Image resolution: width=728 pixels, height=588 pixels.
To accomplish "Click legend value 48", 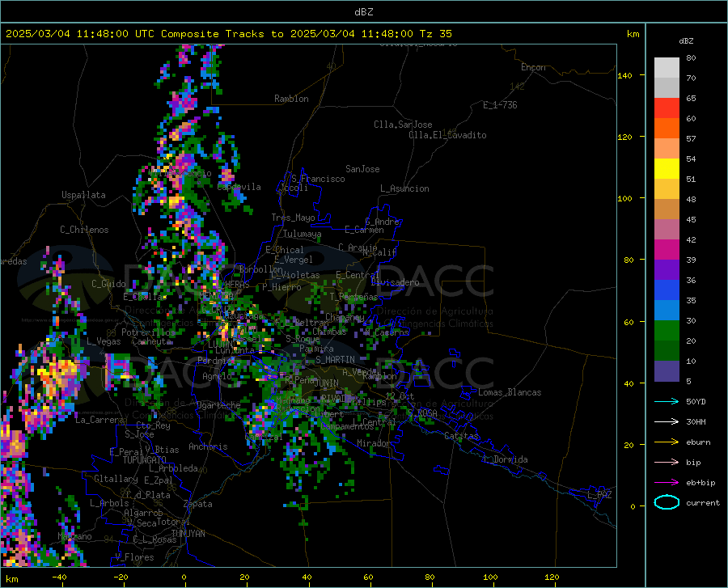I will point(691,199).
